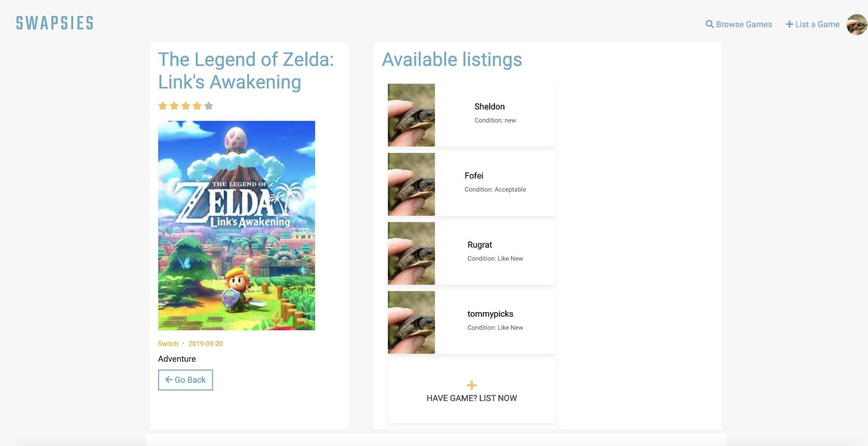Click the Swapsies logo

tap(55, 23)
